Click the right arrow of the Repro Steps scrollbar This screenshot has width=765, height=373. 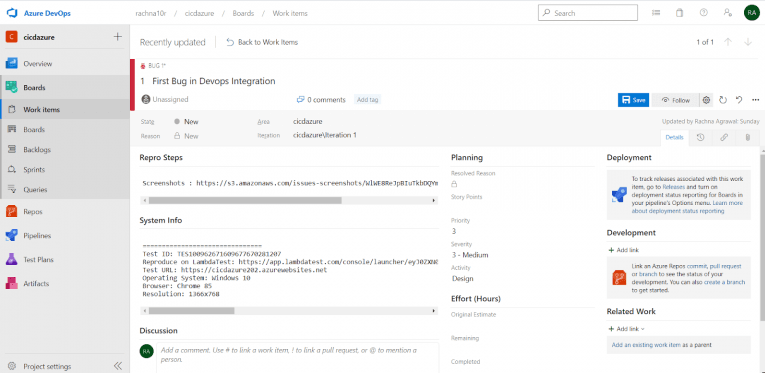pyautogui.click(x=434, y=200)
